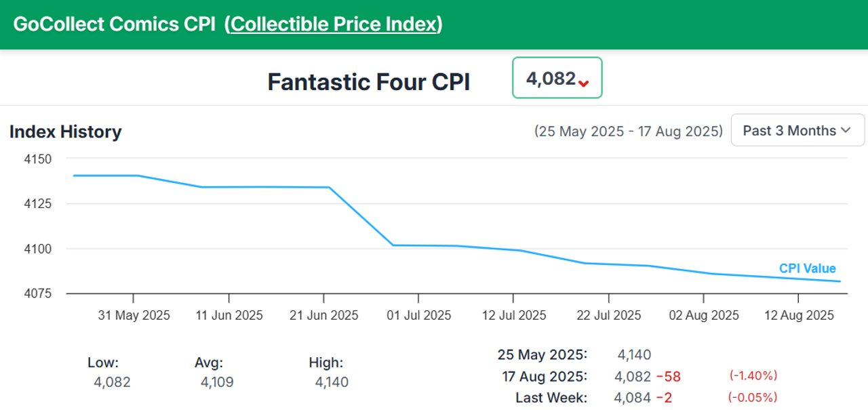
Task: Click the red down-trend arrow icon
Action: (x=584, y=83)
